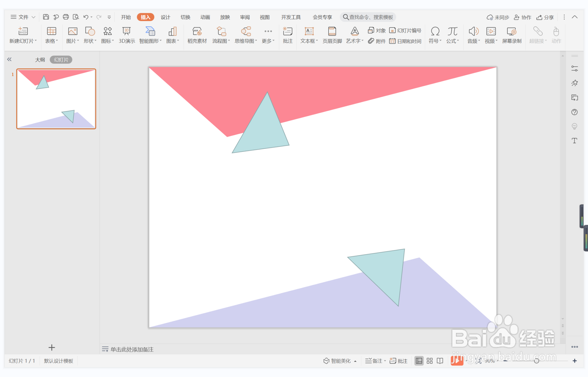Start 屏幕录制 screen recording
The width and height of the screenshot is (588, 377).
point(512,35)
